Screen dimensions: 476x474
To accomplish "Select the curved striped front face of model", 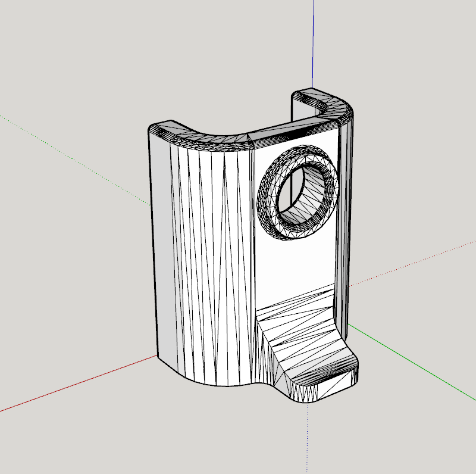I will pyautogui.click(x=211, y=264).
